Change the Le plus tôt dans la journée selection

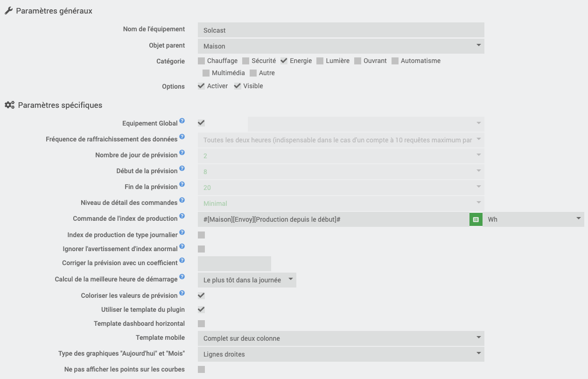pyautogui.click(x=247, y=280)
